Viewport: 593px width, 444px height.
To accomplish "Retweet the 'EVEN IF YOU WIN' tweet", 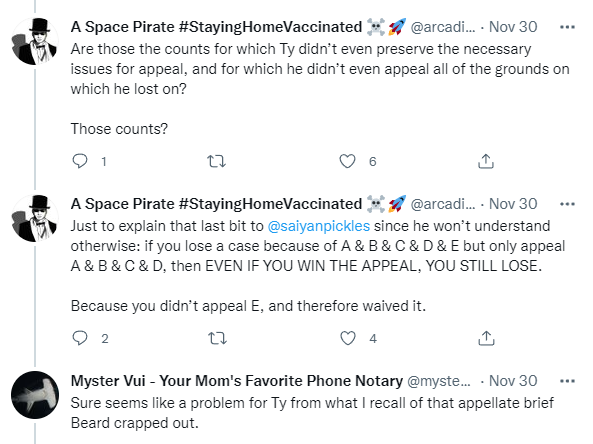I will (217, 338).
